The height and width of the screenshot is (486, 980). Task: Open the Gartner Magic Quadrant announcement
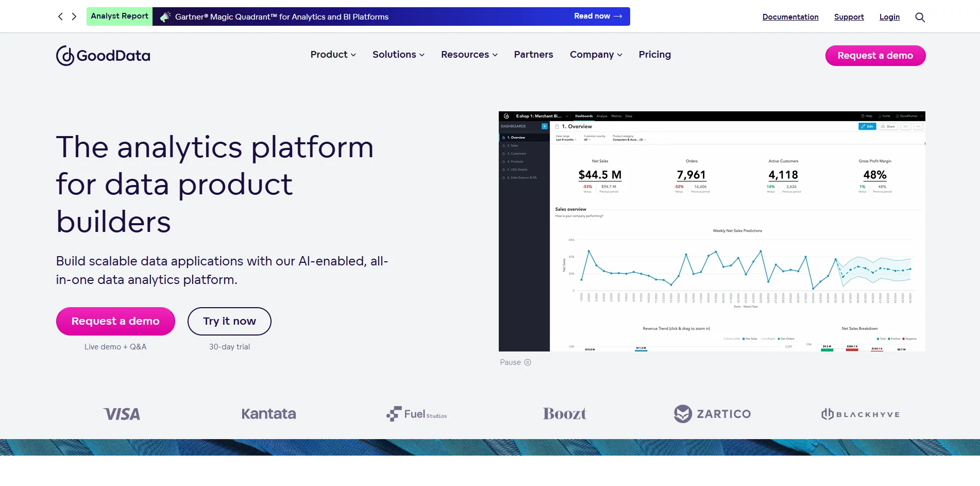(282, 17)
